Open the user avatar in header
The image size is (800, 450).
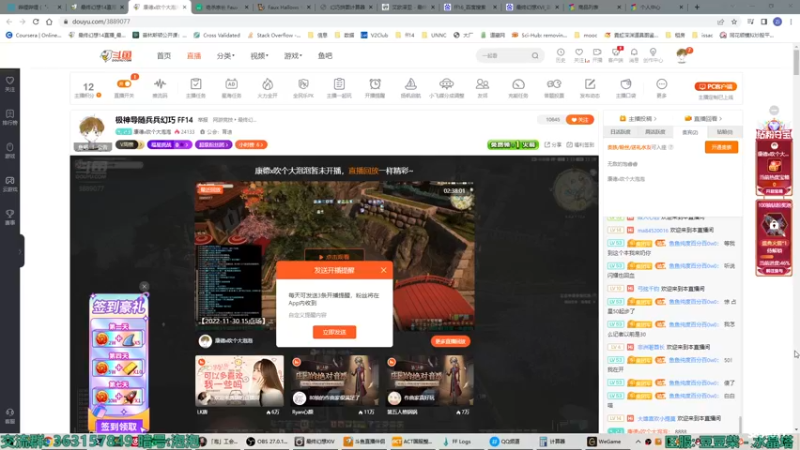[682, 55]
